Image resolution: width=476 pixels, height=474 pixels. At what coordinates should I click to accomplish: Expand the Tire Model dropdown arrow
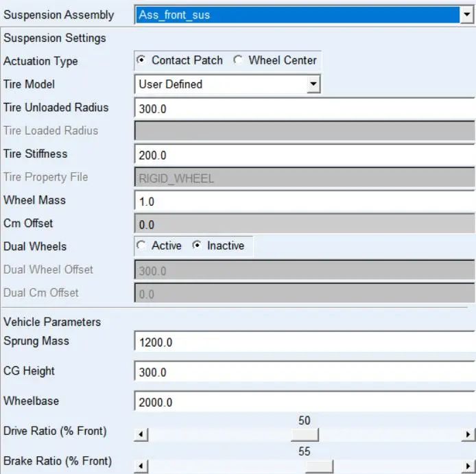coord(313,84)
